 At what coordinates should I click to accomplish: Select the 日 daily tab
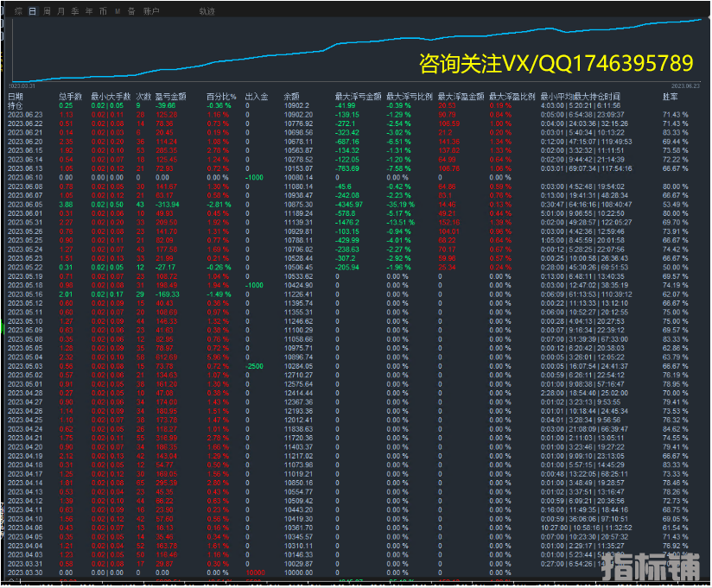32,11
